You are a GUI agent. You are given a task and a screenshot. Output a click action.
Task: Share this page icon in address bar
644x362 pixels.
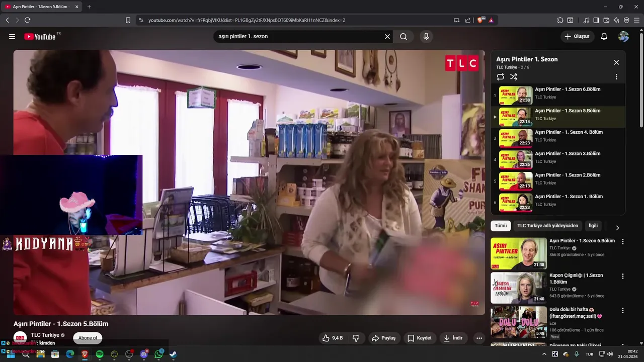point(468,20)
